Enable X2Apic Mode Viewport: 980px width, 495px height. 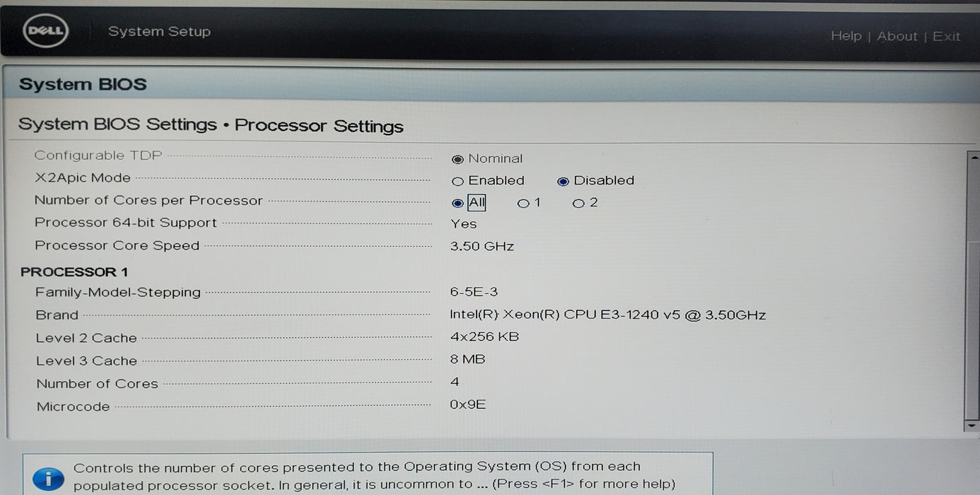pyautogui.click(x=457, y=182)
